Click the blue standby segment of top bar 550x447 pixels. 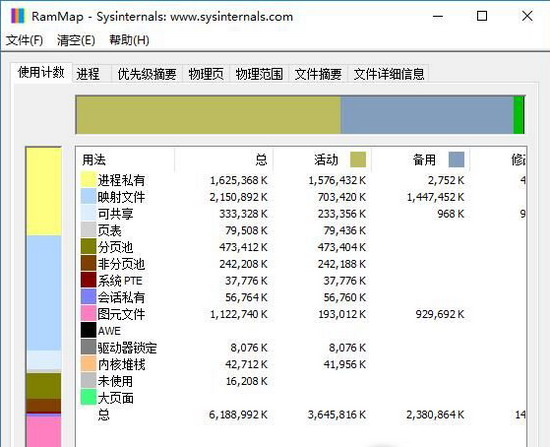coord(427,115)
